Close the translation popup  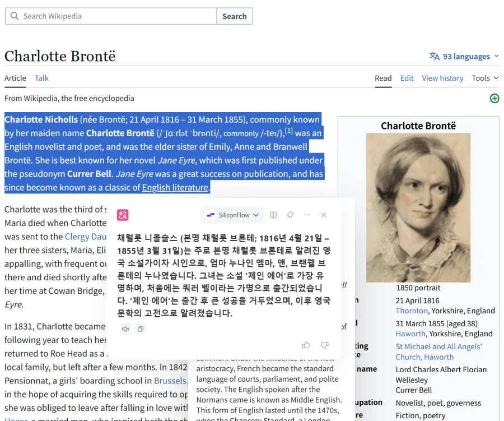tap(324, 215)
